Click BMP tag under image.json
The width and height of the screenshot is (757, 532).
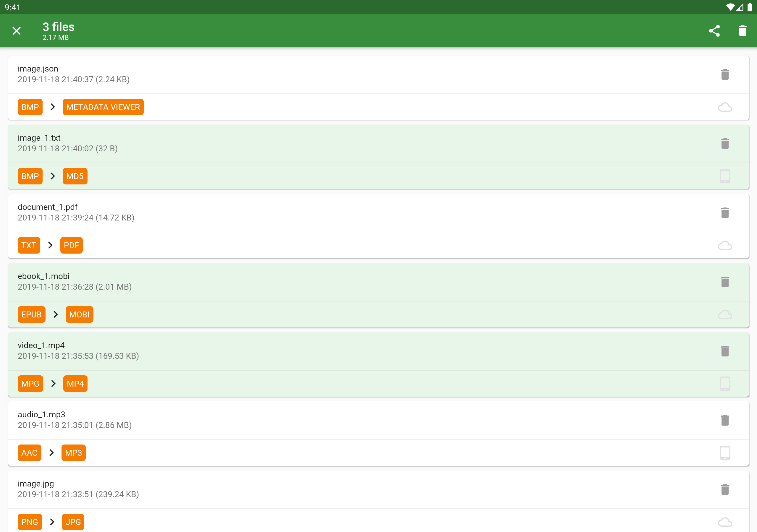[30, 107]
